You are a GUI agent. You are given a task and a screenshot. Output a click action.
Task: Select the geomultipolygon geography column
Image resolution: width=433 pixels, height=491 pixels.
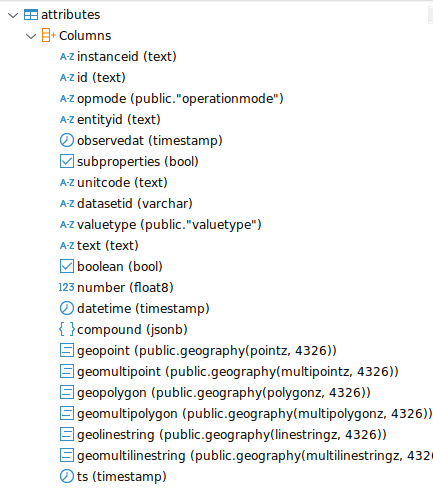coord(255,414)
